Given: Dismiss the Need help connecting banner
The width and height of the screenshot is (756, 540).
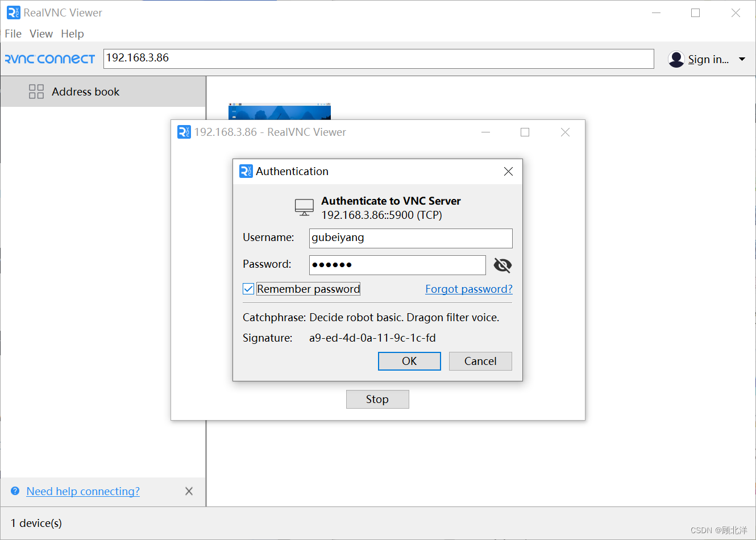Looking at the screenshot, I should pyautogui.click(x=189, y=491).
